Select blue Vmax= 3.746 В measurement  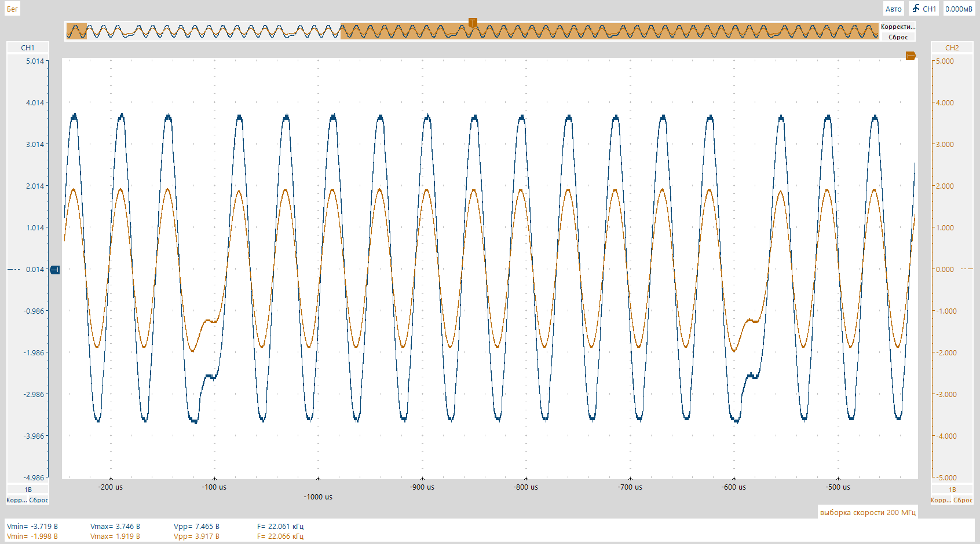point(115,526)
